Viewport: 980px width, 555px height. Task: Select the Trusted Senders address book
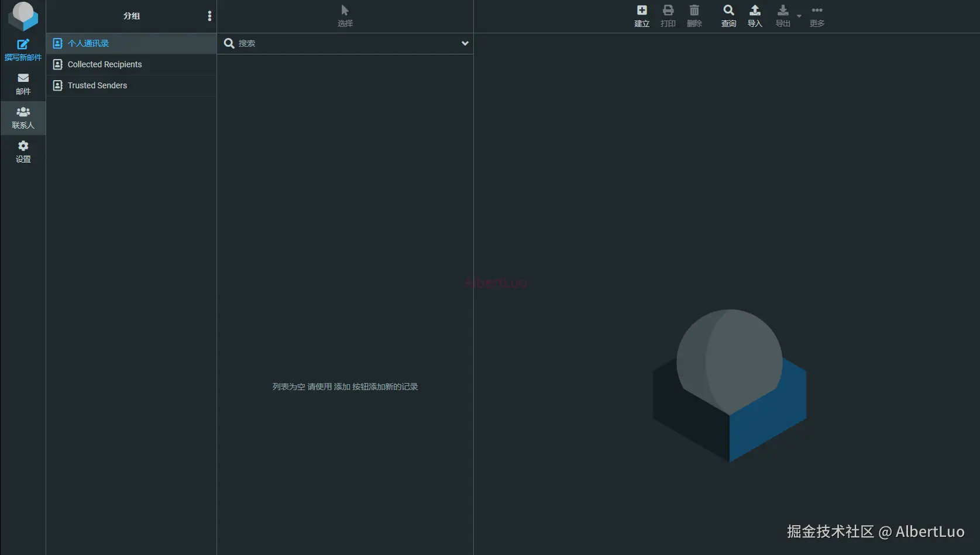click(x=131, y=85)
